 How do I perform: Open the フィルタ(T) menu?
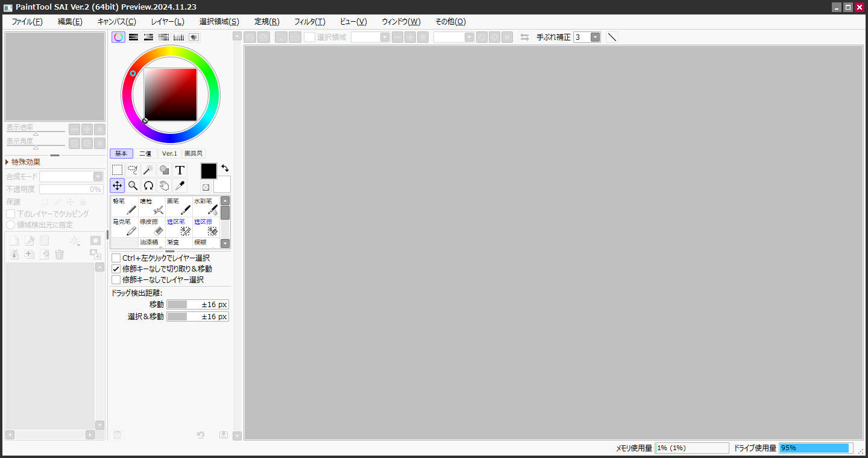[310, 22]
